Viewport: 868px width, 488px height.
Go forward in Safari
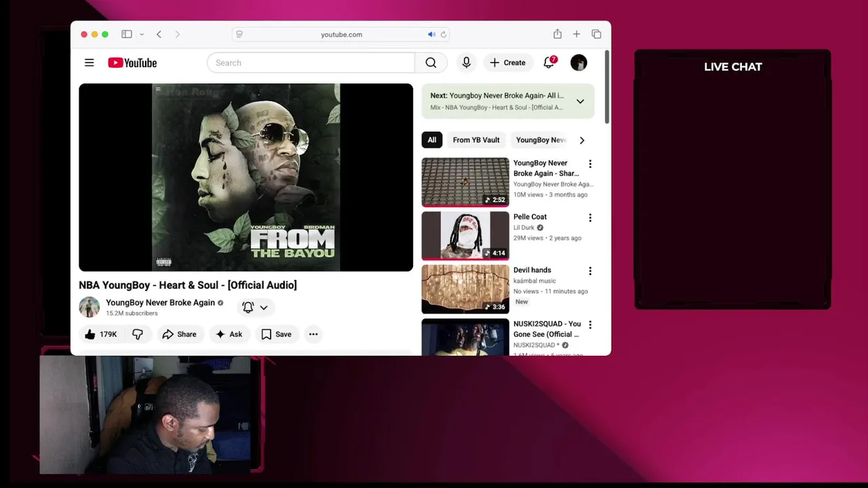pyautogui.click(x=178, y=34)
